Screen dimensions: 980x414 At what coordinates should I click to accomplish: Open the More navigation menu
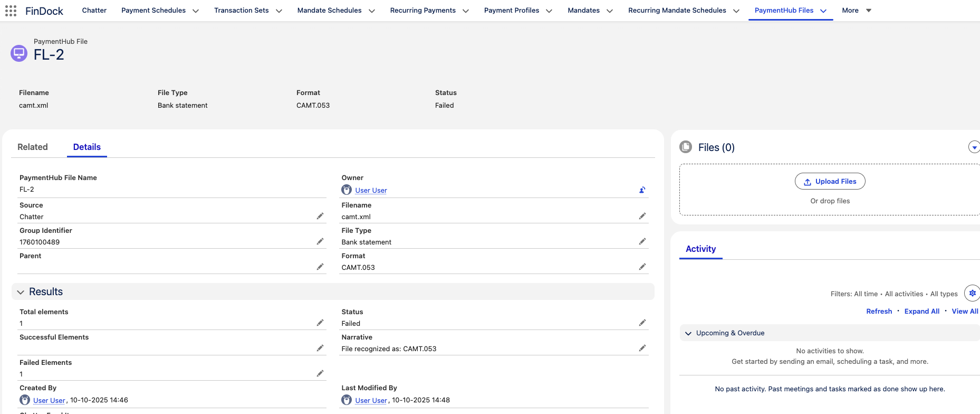[857, 11]
